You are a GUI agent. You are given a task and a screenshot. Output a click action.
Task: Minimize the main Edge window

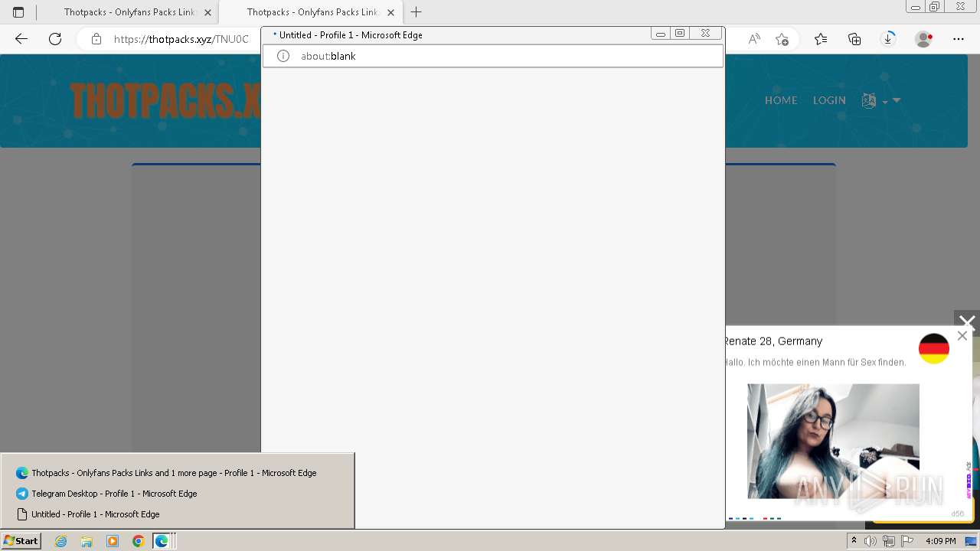916,7
